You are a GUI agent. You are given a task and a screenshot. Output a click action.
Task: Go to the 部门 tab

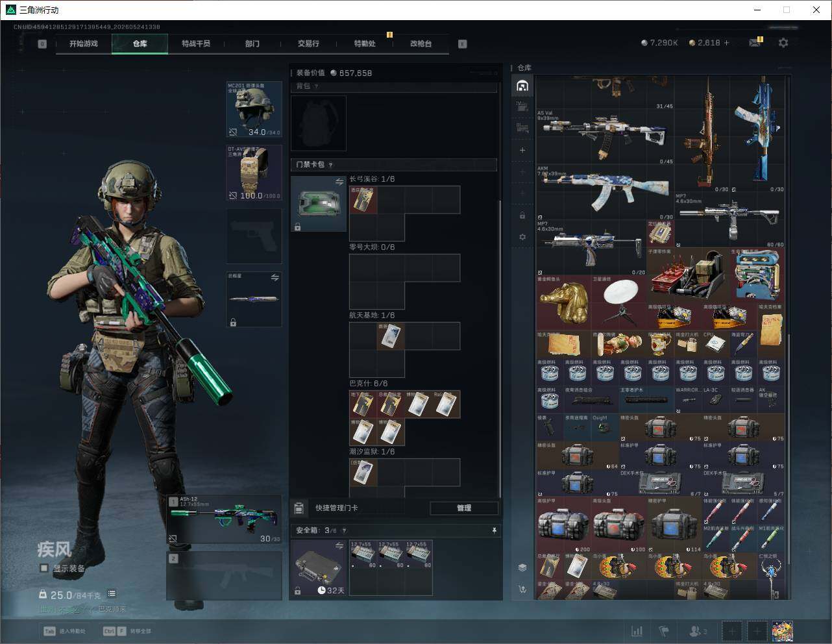(252, 43)
